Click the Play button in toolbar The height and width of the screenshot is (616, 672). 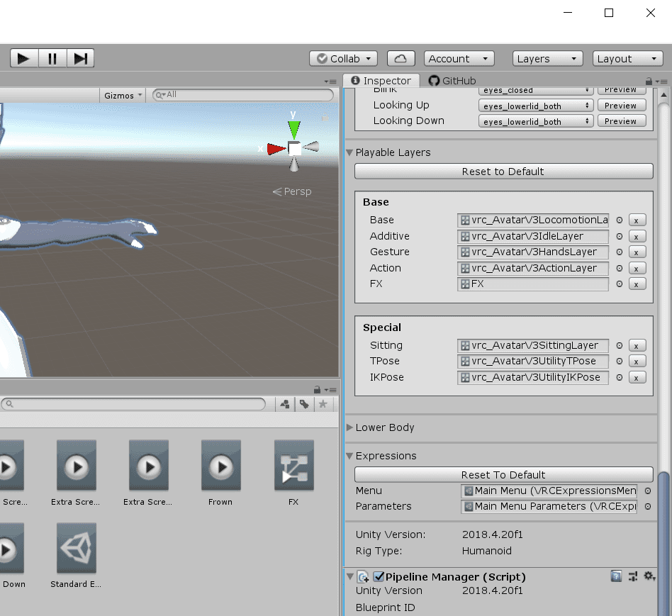24,58
